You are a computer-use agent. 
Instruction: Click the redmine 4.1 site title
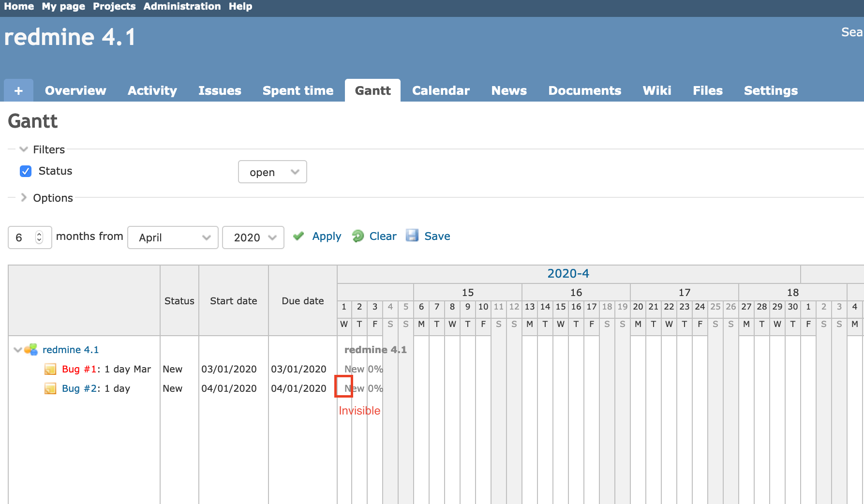tap(70, 37)
